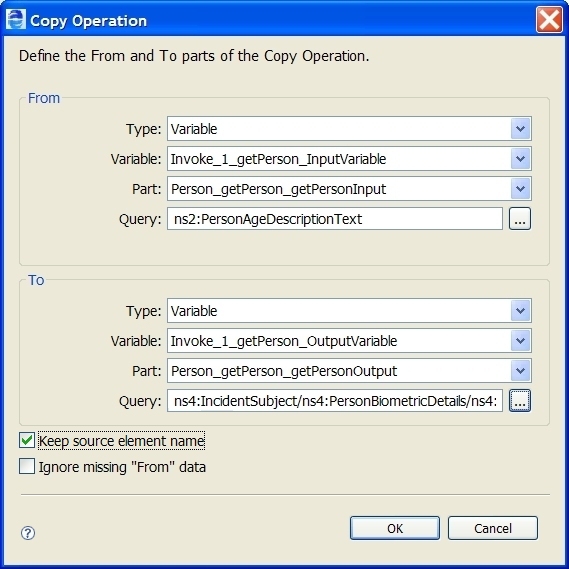
Task: Select the Person_getPerson_getPersonOutput combo box
Action: point(349,371)
